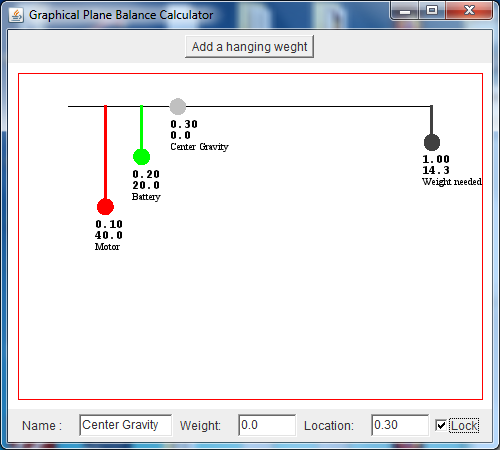Maximize the Balance Calculator window

(x=432, y=11)
